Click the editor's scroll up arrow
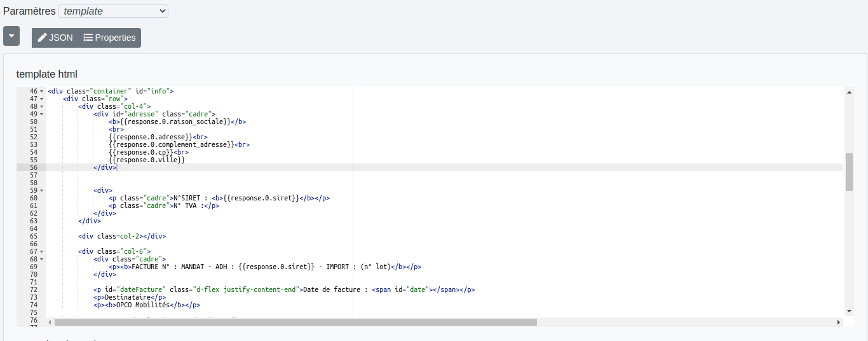 coord(849,92)
